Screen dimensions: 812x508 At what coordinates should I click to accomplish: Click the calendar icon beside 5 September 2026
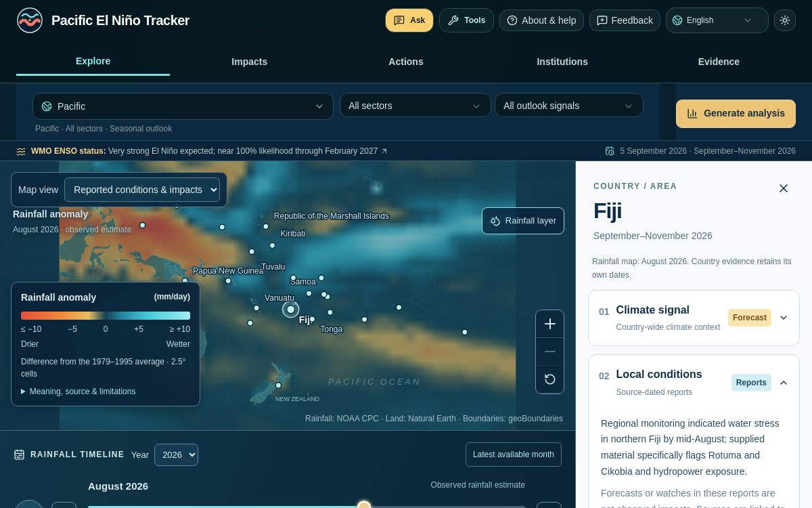click(x=610, y=151)
